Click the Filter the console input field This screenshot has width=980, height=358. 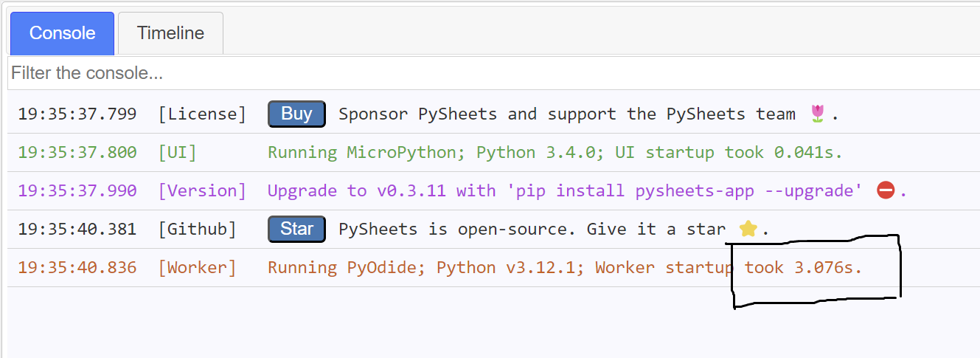[x=487, y=73]
